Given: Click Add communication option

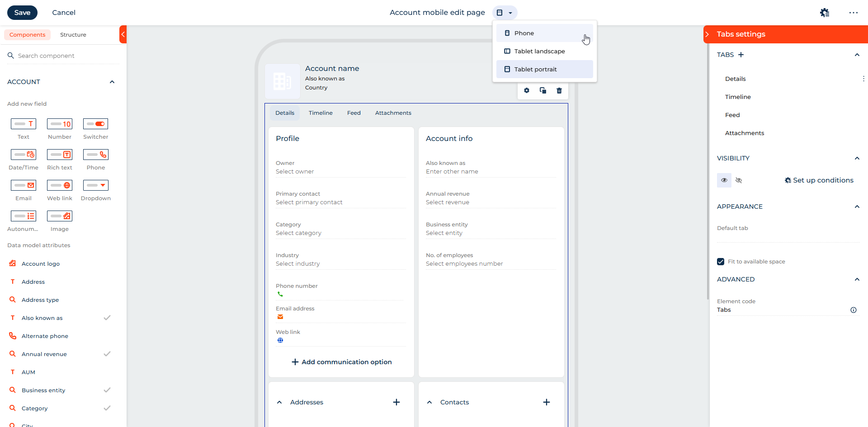Looking at the screenshot, I should click(x=341, y=362).
